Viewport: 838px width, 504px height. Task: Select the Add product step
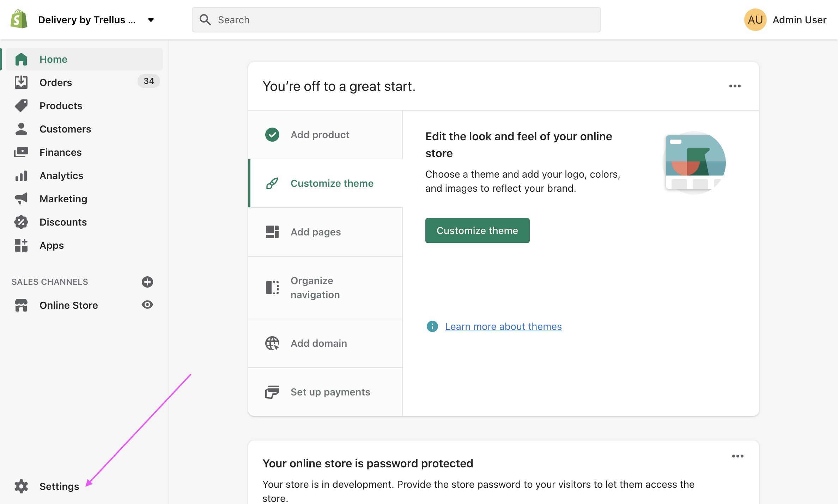tap(326, 135)
